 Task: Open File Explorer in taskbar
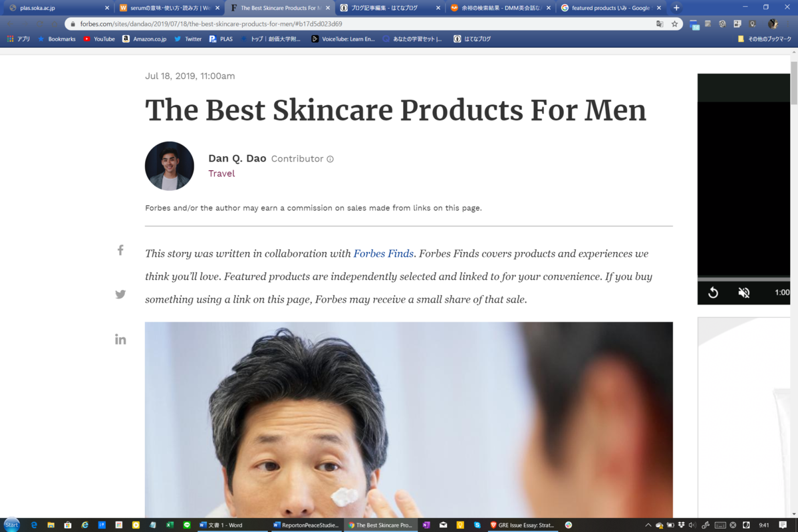pos(51,525)
